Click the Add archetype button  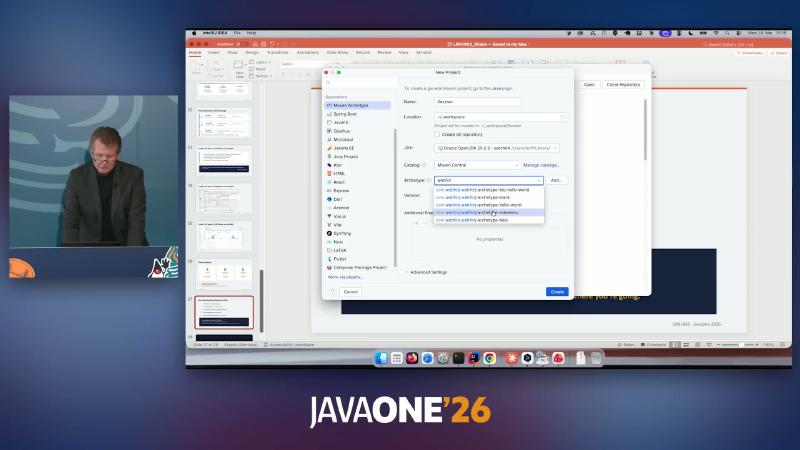pos(556,181)
